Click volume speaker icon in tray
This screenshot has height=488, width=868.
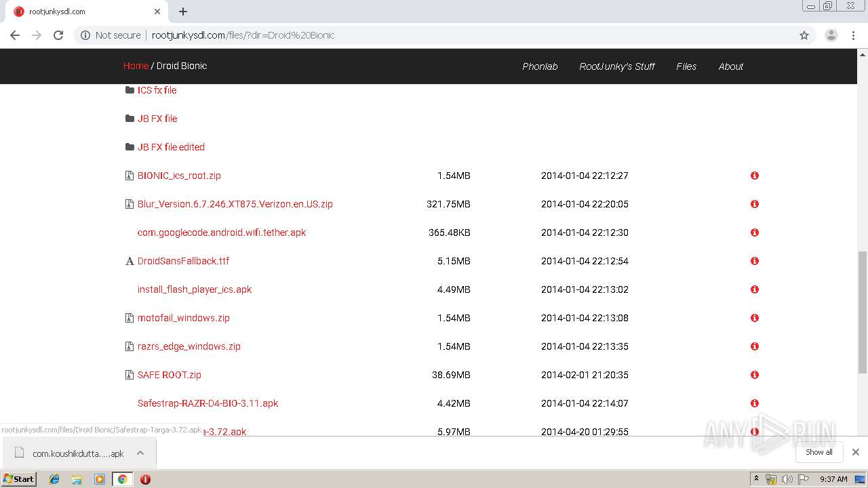click(x=787, y=479)
